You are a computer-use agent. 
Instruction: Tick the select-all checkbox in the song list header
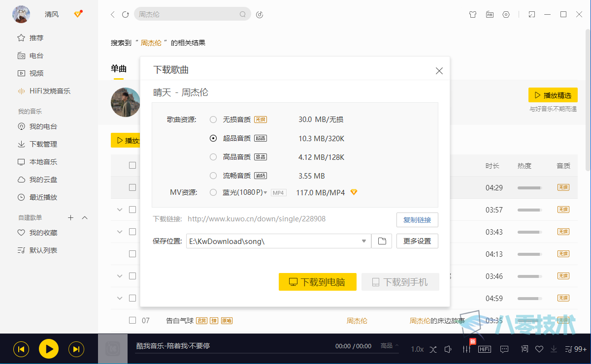point(132,165)
